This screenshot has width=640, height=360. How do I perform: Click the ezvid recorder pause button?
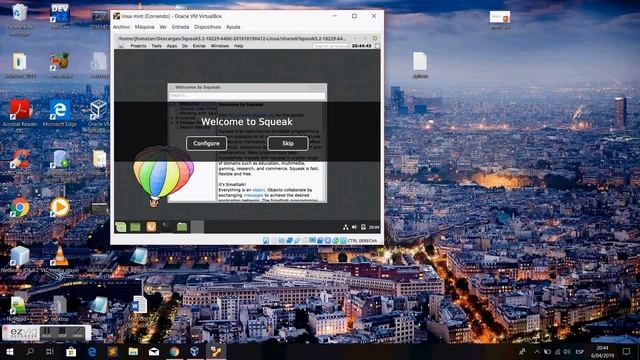coord(47,333)
